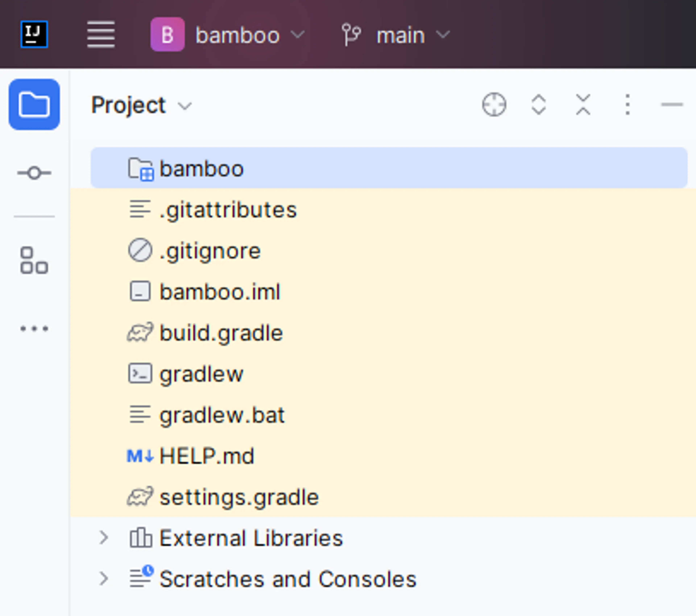
Task: Select External Libraries in the tree
Action: (251, 538)
